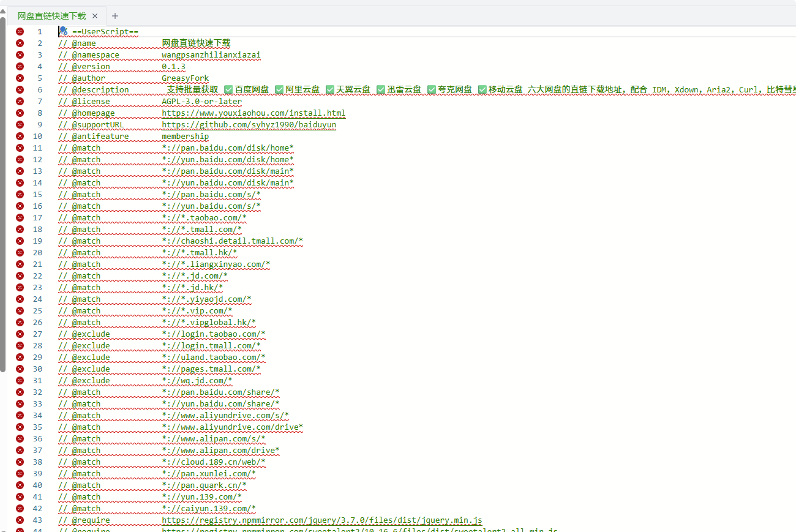Viewport: 796px width, 532px height.
Task: Click the green checkmark before 夸克网盘
Action: point(432,90)
